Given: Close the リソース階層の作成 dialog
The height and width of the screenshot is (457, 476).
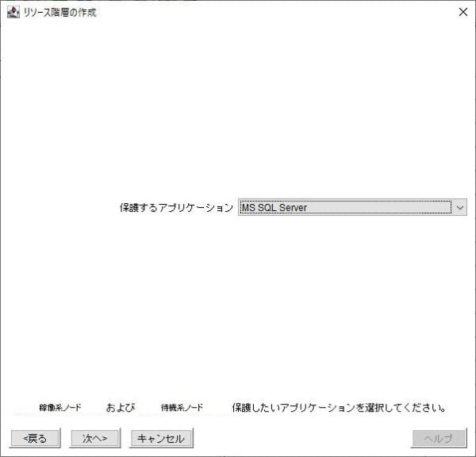Looking at the screenshot, I should (463, 12).
